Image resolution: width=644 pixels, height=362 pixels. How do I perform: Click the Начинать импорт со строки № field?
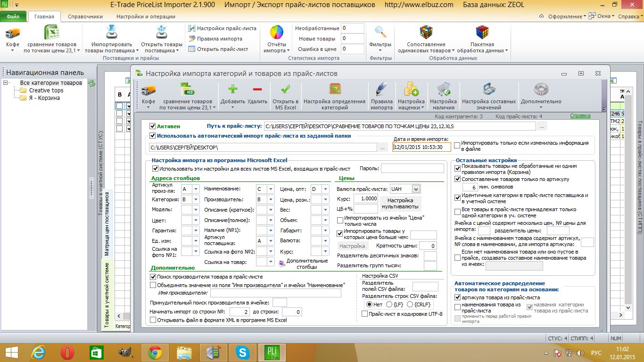pyautogui.click(x=240, y=312)
